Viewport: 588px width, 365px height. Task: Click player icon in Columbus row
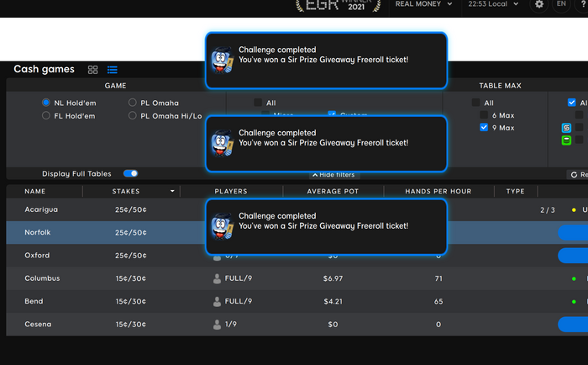point(217,278)
